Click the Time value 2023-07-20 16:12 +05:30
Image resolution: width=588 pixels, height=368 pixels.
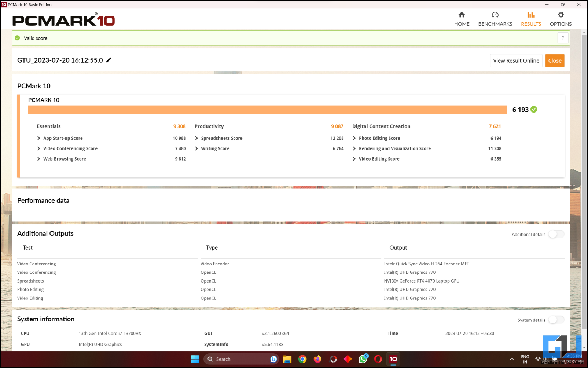click(470, 333)
